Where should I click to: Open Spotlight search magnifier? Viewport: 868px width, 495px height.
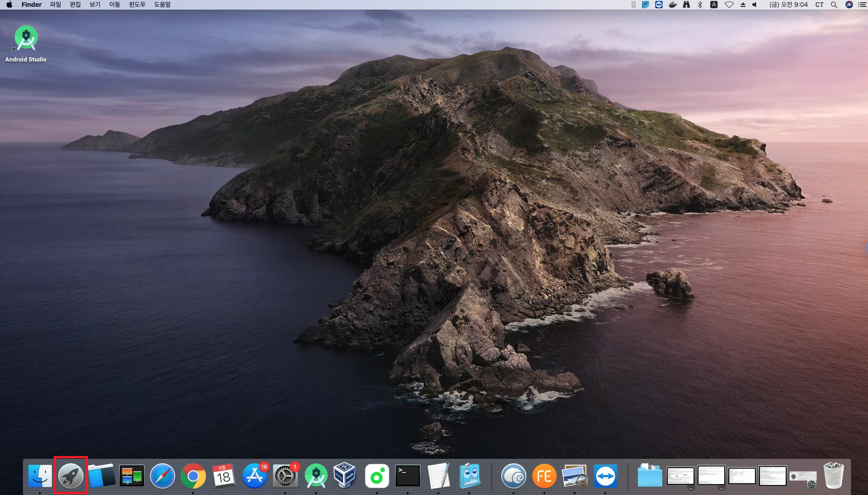(x=834, y=5)
